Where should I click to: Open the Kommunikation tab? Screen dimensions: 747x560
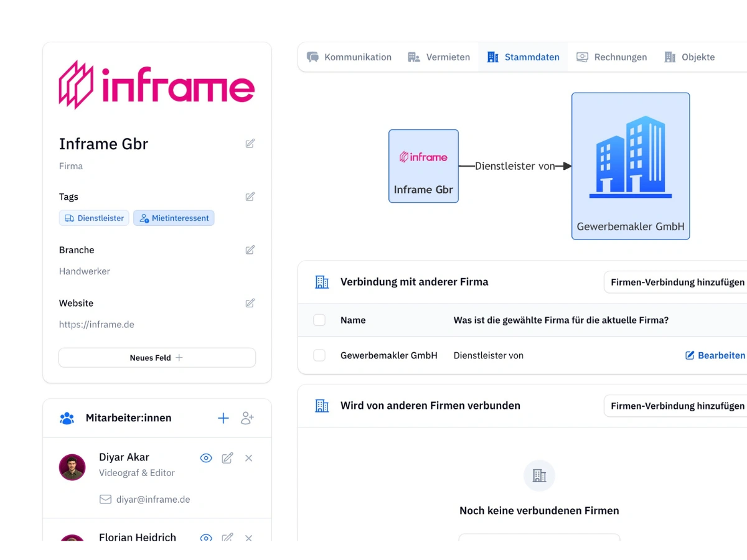pos(349,57)
